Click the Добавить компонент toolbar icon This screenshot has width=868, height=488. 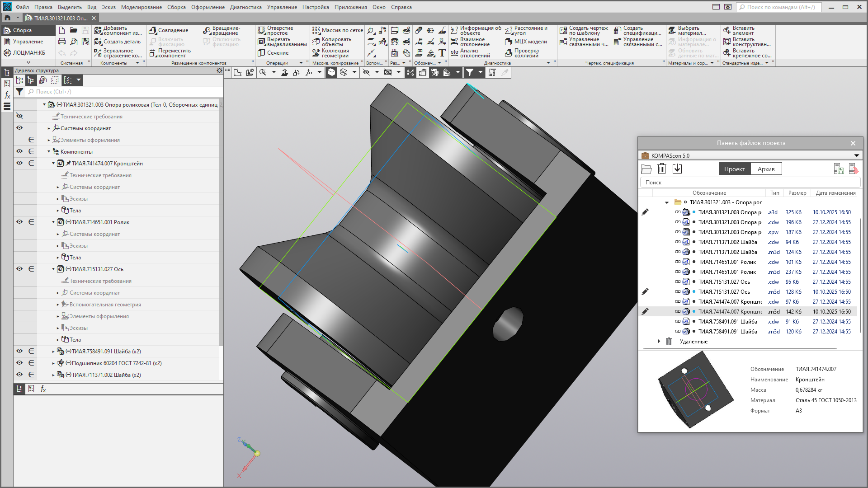click(98, 30)
